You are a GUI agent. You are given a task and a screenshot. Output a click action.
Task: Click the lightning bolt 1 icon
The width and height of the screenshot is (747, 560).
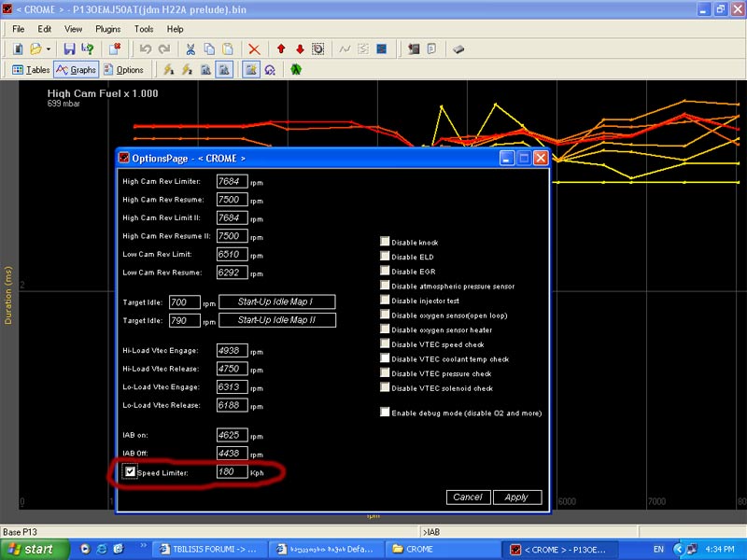point(169,70)
